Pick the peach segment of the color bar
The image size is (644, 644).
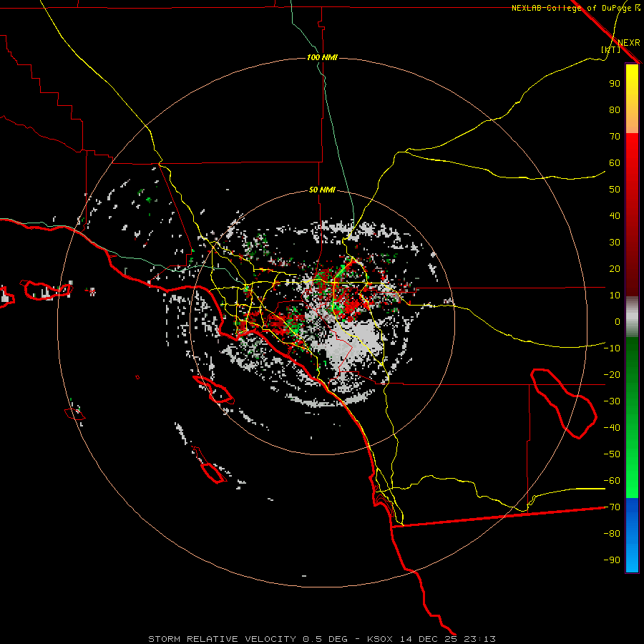pos(632,125)
